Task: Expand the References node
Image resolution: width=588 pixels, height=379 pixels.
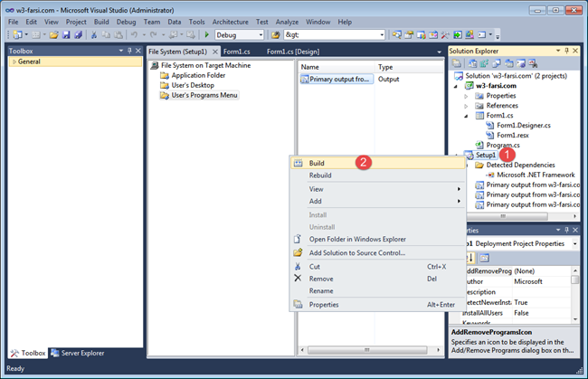Action: click(466, 106)
